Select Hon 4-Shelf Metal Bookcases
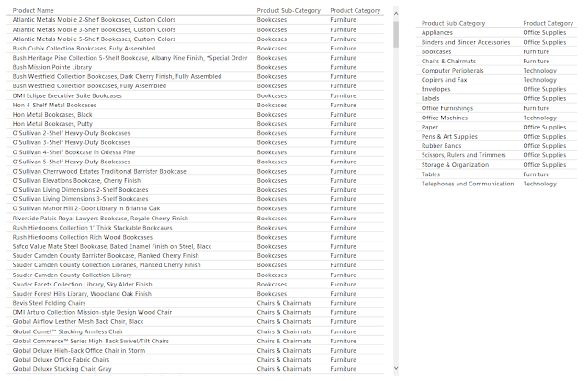588x381 pixels. coord(54,105)
